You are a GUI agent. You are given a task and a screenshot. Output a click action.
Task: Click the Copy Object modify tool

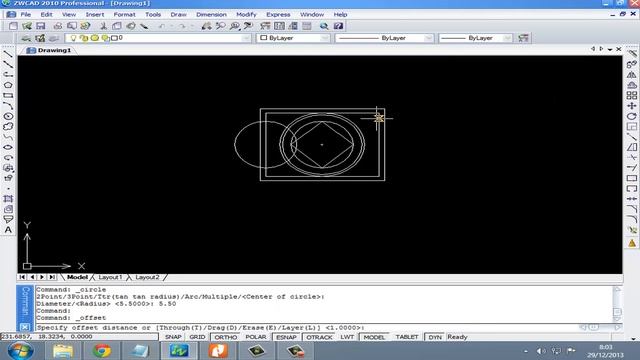[x=632, y=64]
